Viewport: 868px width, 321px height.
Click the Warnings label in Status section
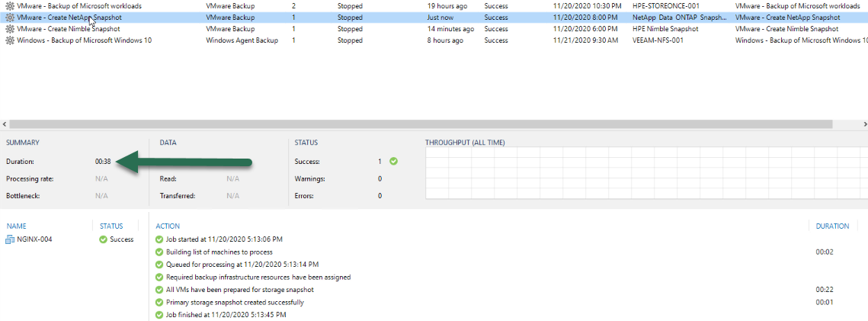[x=309, y=178]
